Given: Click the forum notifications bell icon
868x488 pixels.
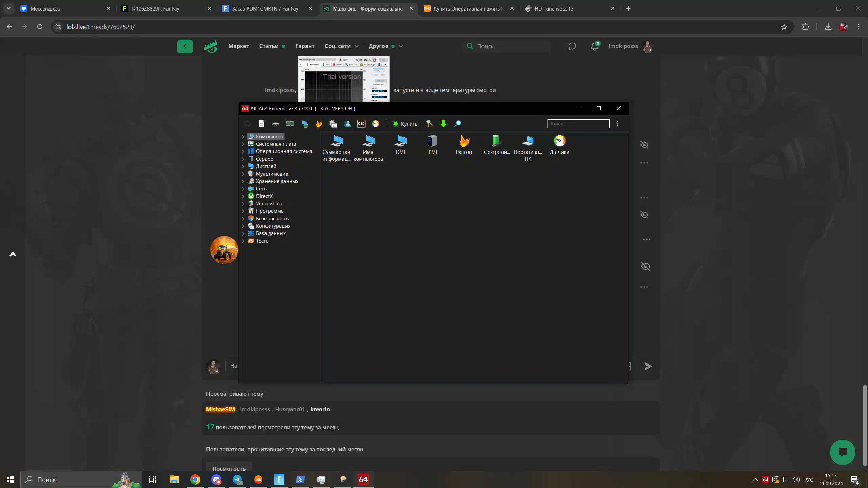Looking at the screenshot, I should pyautogui.click(x=594, y=46).
